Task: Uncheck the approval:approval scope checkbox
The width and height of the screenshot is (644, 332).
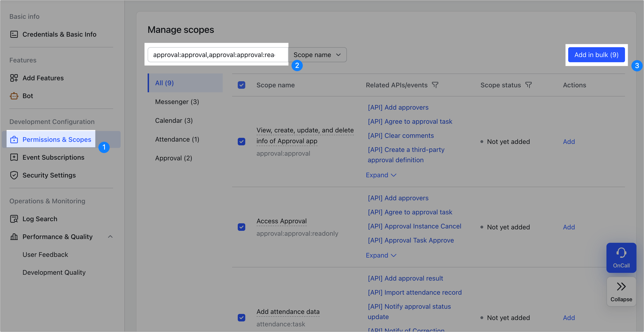Action: (x=241, y=142)
